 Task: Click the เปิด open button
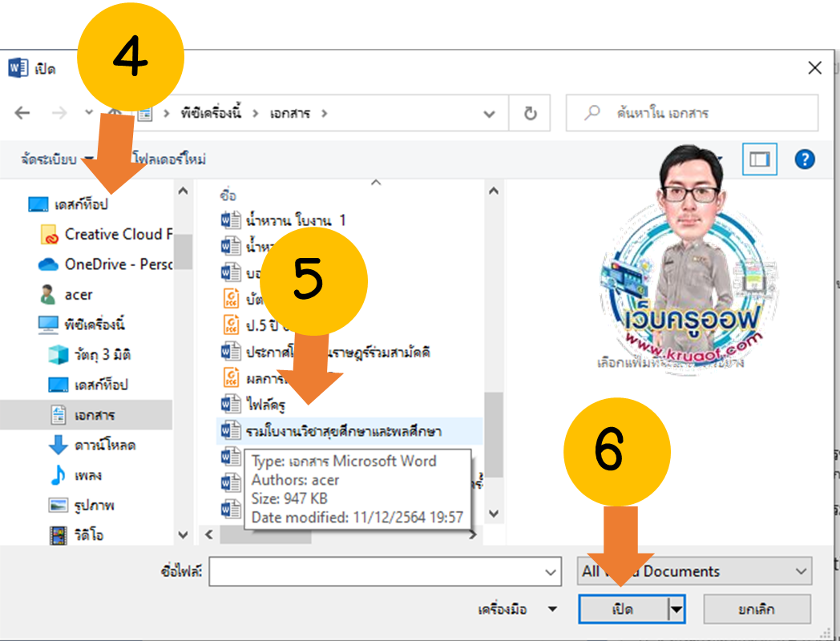tap(623, 610)
